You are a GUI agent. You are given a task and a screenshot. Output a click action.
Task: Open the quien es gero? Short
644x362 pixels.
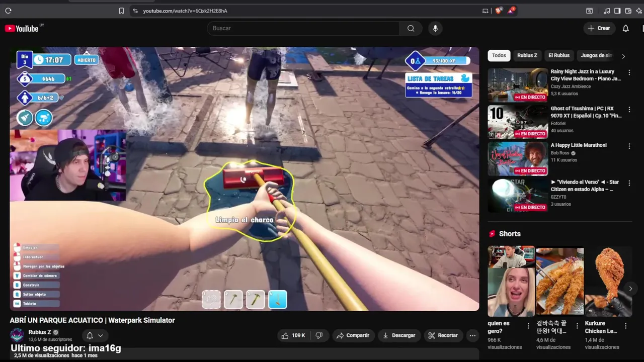511,281
